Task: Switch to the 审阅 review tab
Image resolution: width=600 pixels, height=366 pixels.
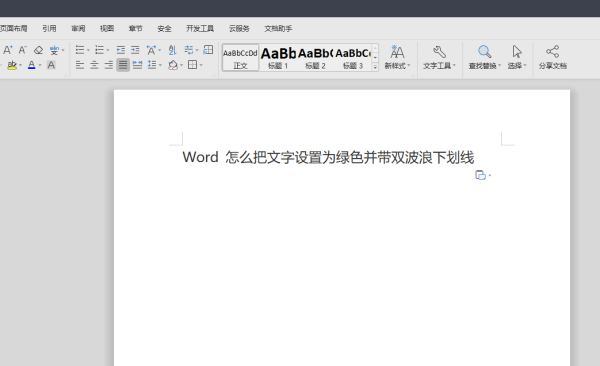Action: point(78,28)
